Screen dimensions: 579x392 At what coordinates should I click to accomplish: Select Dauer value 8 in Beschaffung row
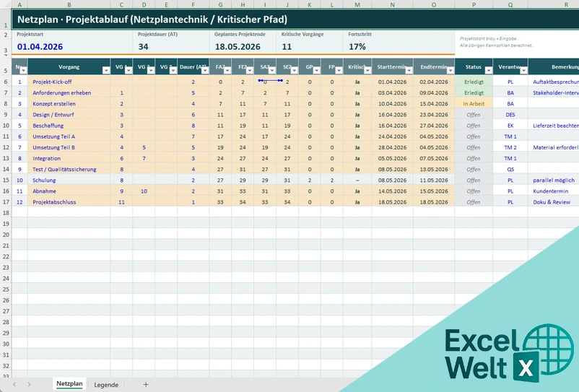tap(193, 126)
